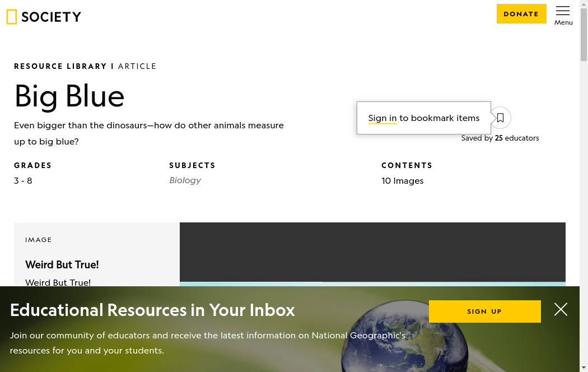Click the scrollbar up arrow
This screenshot has height=372, width=588.
584,4
